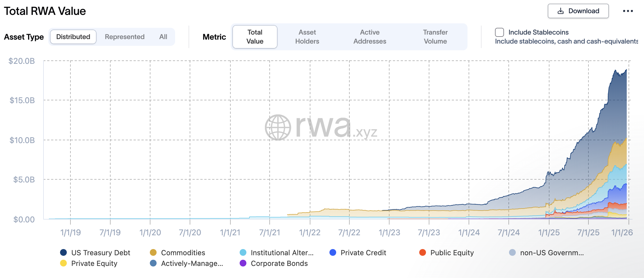The width and height of the screenshot is (644, 278).
Task: Click the download arrow icon inside Download button
Action: click(x=560, y=11)
